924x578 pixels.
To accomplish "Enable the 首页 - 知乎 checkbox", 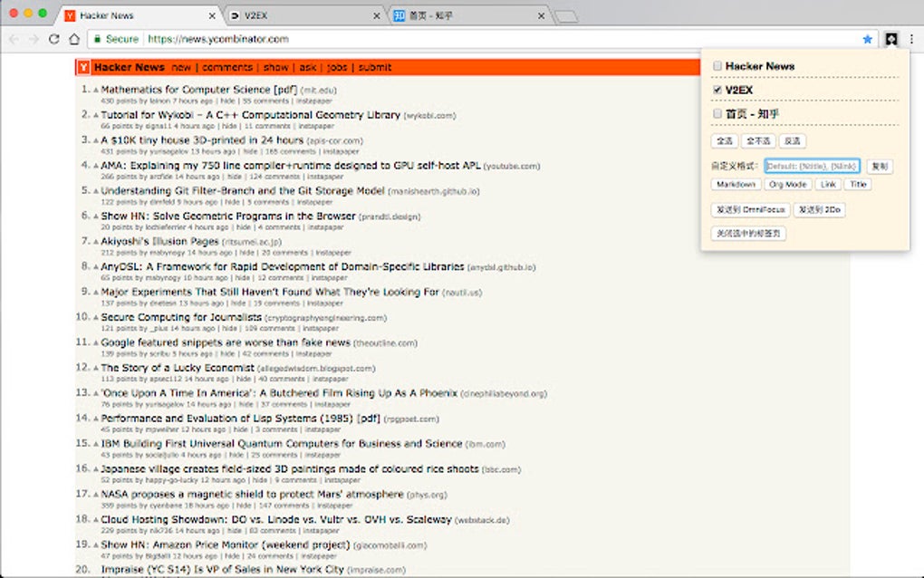I will (x=717, y=112).
